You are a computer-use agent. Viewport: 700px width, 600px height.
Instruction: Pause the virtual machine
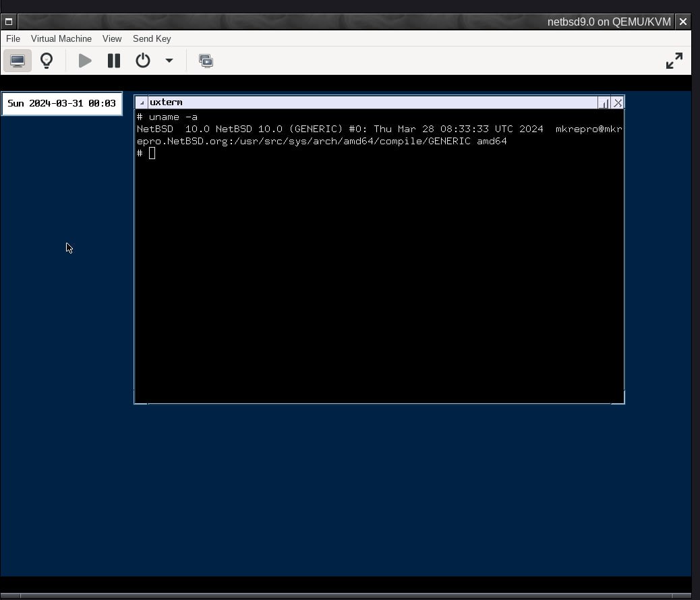pos(114,61)
